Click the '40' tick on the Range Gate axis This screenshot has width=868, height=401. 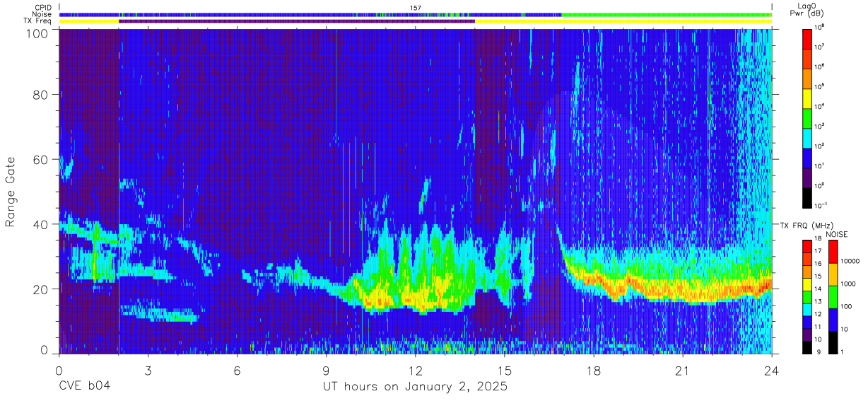pyautogui.click(x=40, y=224)
